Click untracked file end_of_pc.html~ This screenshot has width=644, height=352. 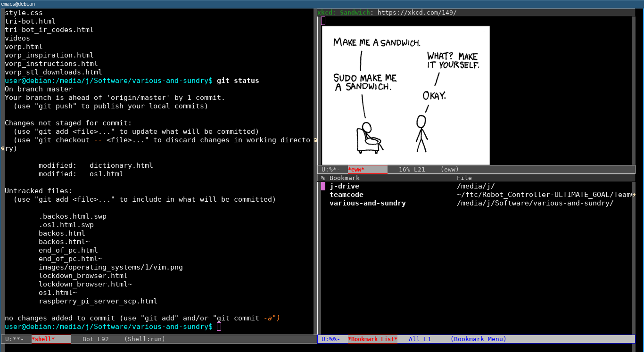pyautogui.click(x=70, y=259)
